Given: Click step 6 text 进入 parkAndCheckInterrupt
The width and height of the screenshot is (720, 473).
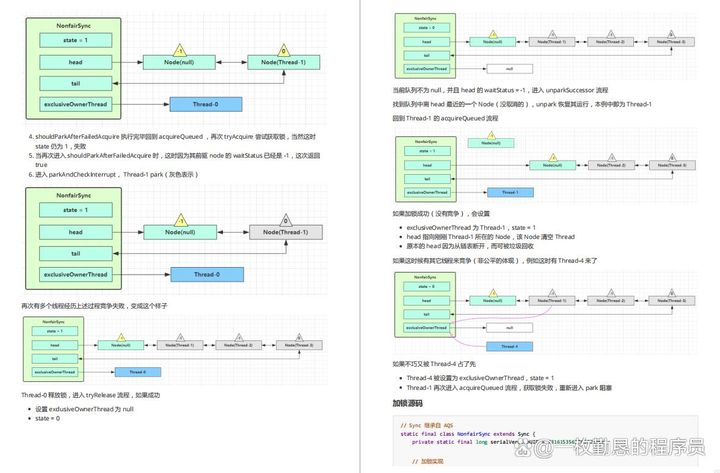Looking at the screenshot, I should pyautogui.click(x=113, y=175).
